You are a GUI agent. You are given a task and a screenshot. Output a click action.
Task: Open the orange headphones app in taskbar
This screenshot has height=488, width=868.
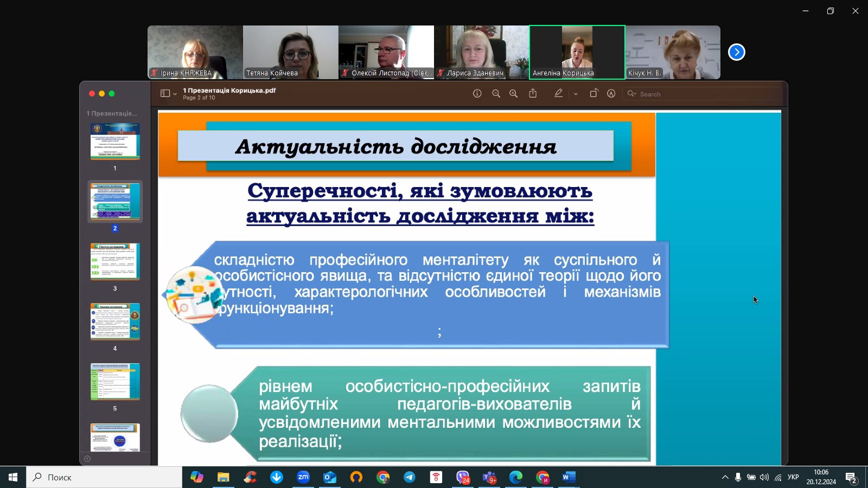tap(356, 477)
